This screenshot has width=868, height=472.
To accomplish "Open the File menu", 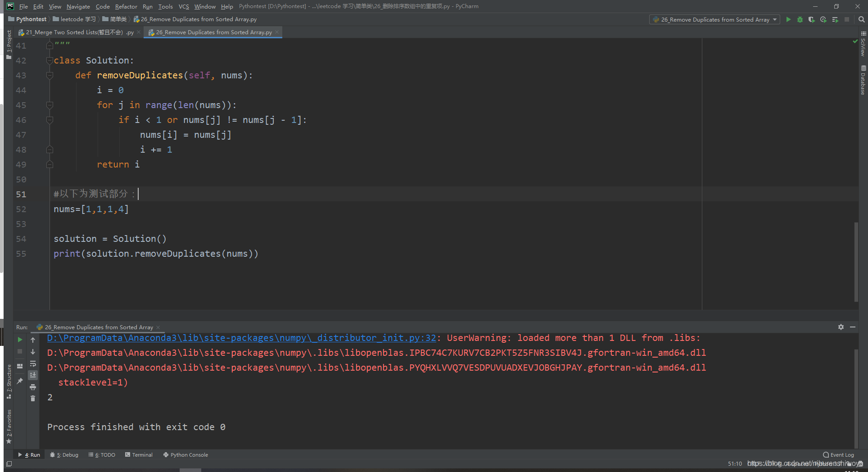I will 23,6.
